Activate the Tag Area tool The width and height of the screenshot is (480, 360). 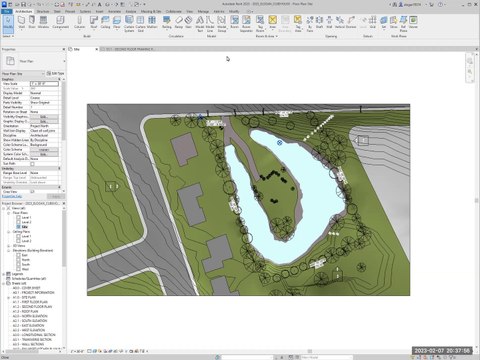298,24
